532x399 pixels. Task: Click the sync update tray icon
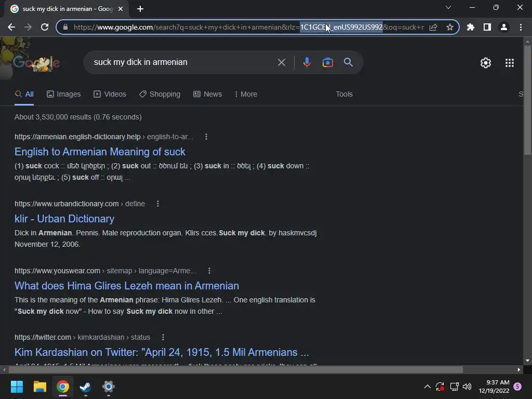(440, 387)
